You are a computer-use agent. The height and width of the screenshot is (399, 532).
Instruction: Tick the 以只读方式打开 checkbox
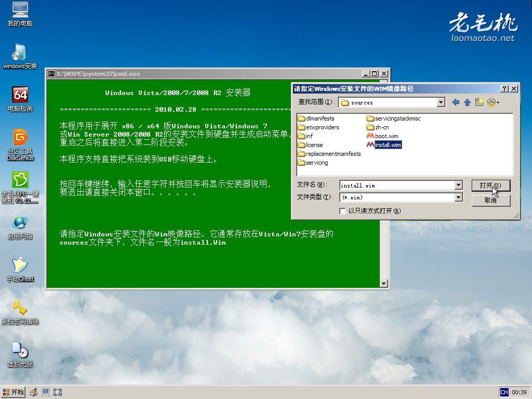click(342, 211)
